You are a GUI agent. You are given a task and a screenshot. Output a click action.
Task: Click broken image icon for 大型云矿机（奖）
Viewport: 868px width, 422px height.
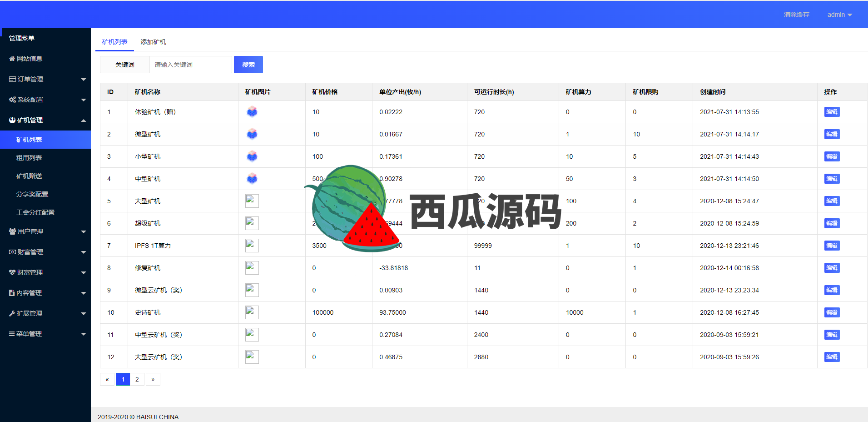252,357
